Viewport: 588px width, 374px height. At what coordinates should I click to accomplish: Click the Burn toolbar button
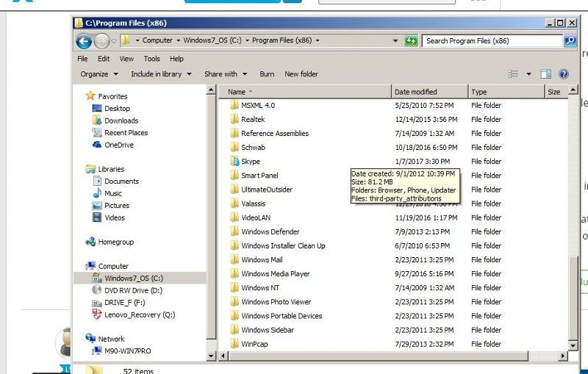coord(267,74)
